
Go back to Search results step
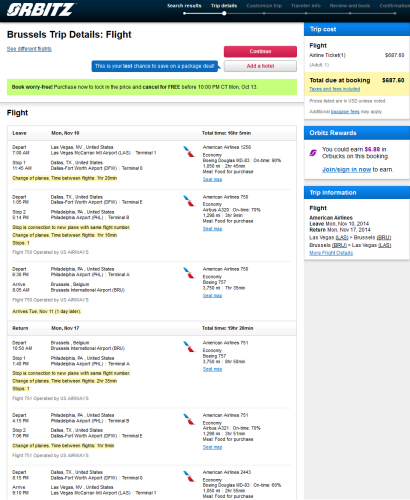184,6
